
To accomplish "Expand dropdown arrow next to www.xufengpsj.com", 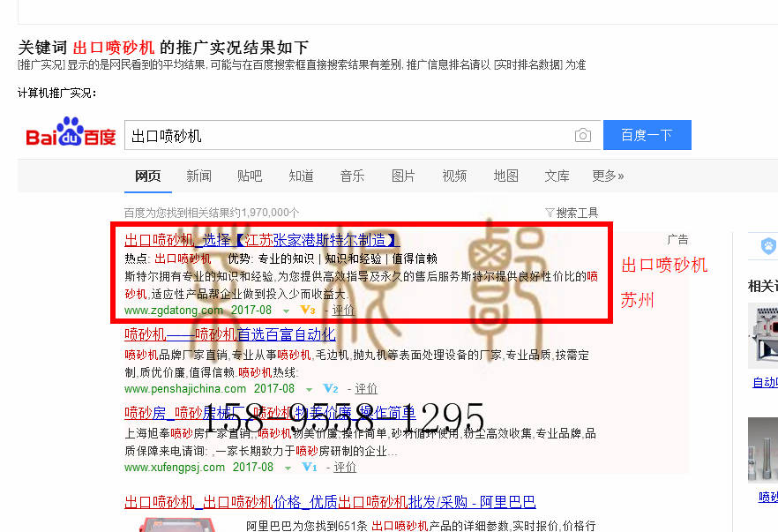I will tap(288, 468).
